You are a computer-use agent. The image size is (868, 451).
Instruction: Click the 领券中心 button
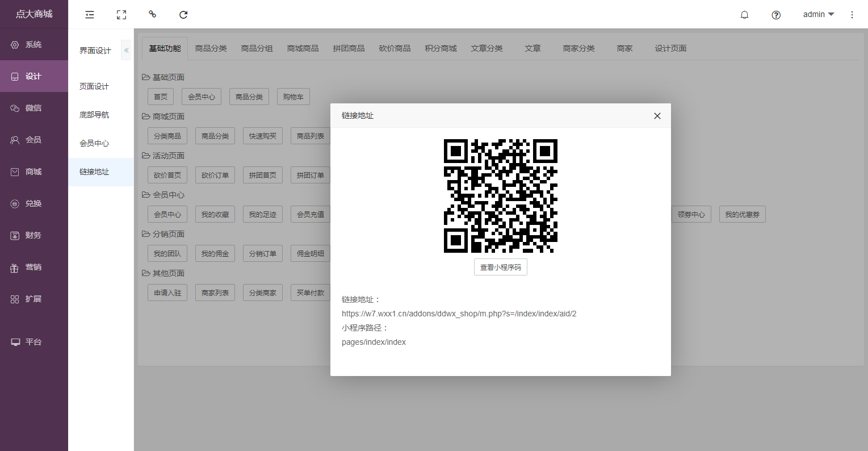click(x=691, y=214)
